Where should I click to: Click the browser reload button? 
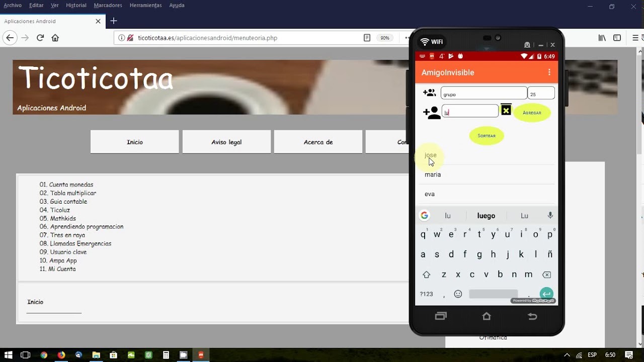point(40,38)
